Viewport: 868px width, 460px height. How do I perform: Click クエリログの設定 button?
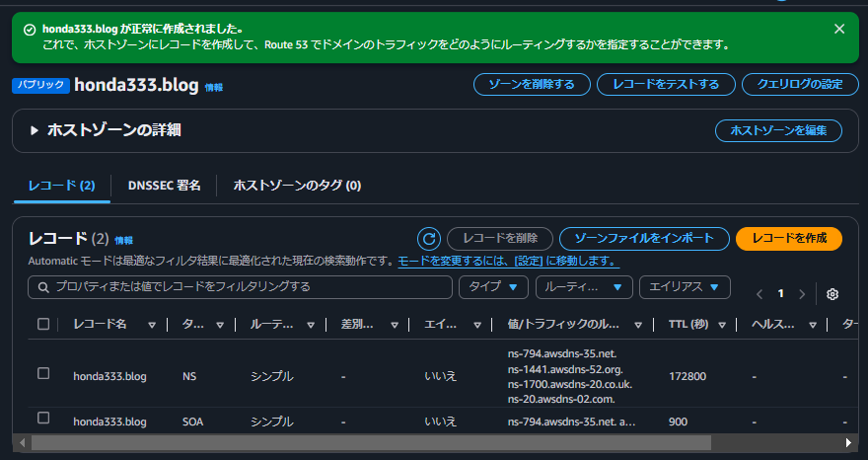click(x=800, y=84)
